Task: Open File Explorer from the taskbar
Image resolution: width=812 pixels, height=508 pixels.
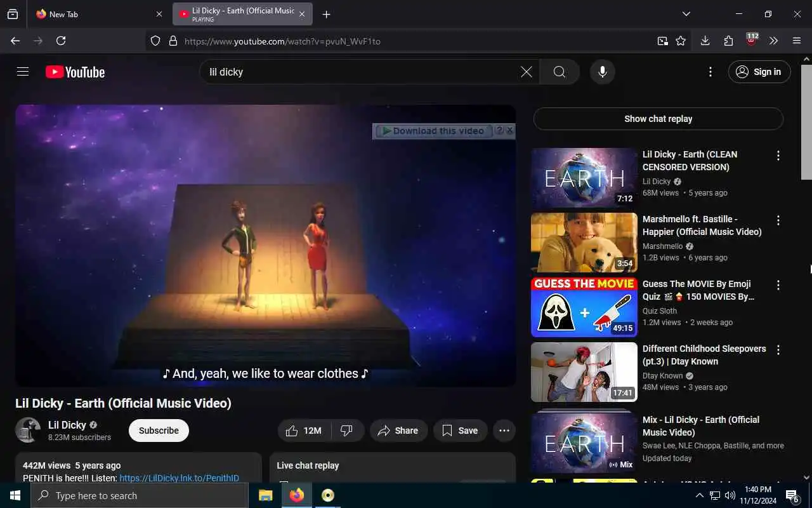Action: pos(266,495)
